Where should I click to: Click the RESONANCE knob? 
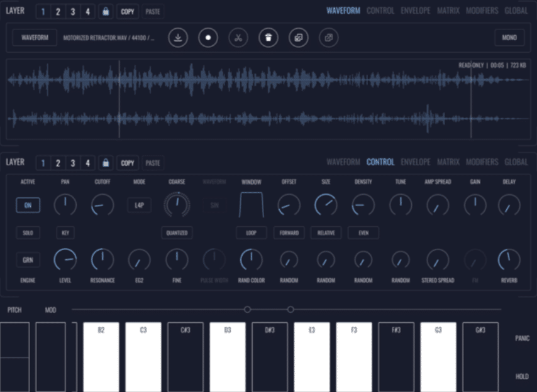(102, 259)
